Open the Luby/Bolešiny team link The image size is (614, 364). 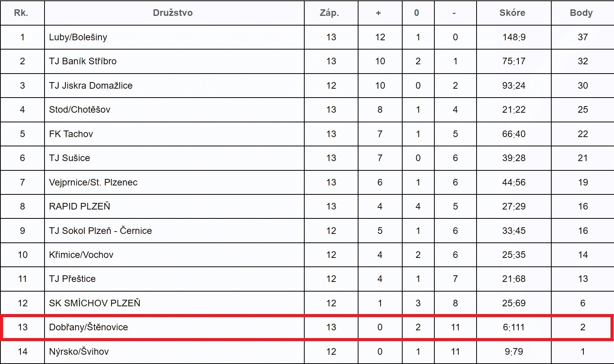coord(78,37)
